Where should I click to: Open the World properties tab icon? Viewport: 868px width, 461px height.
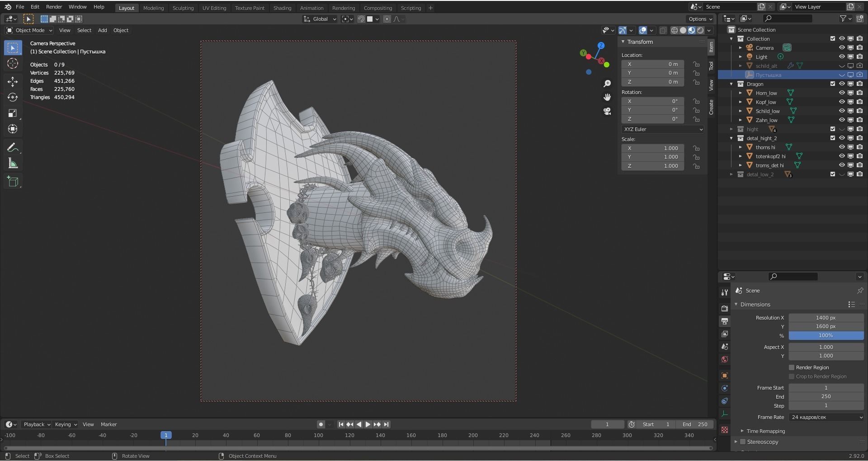point(725,359)
